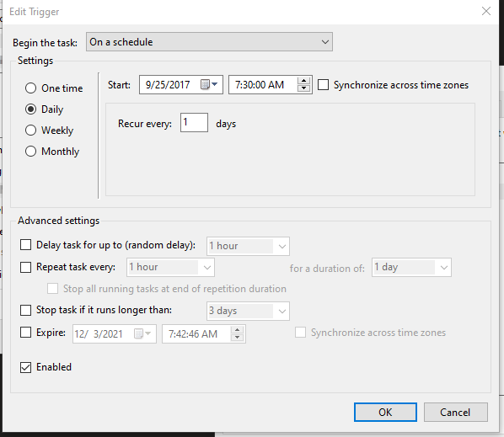The height and width of the screenshot is (437, 504).
Task: Open the Start date calendar picker
Action: 209,85
